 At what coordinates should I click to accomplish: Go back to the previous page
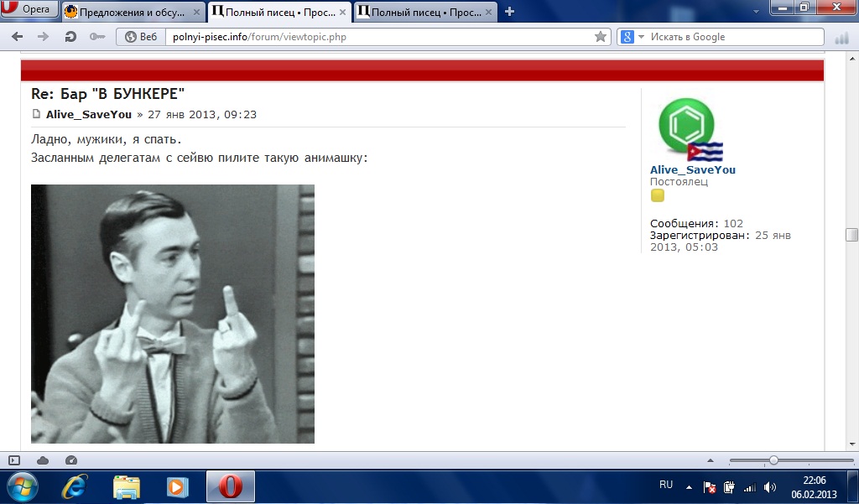pyautogui.click(x=18, y=37)
